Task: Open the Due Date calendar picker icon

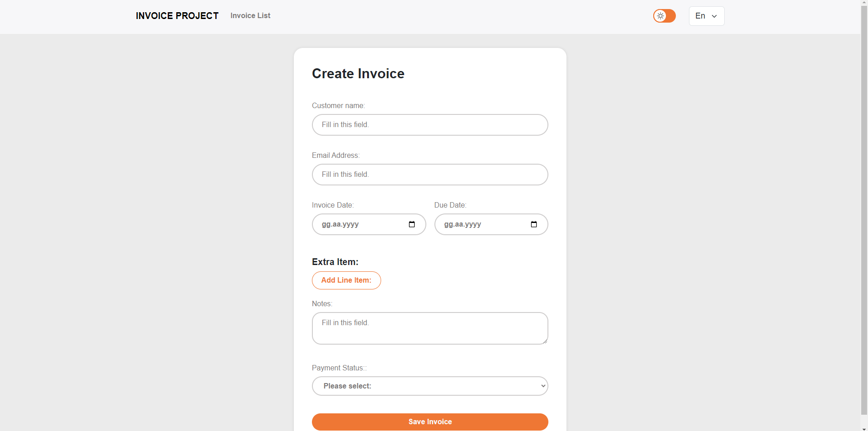Action: pyautogui.click(x=533, y=224)
